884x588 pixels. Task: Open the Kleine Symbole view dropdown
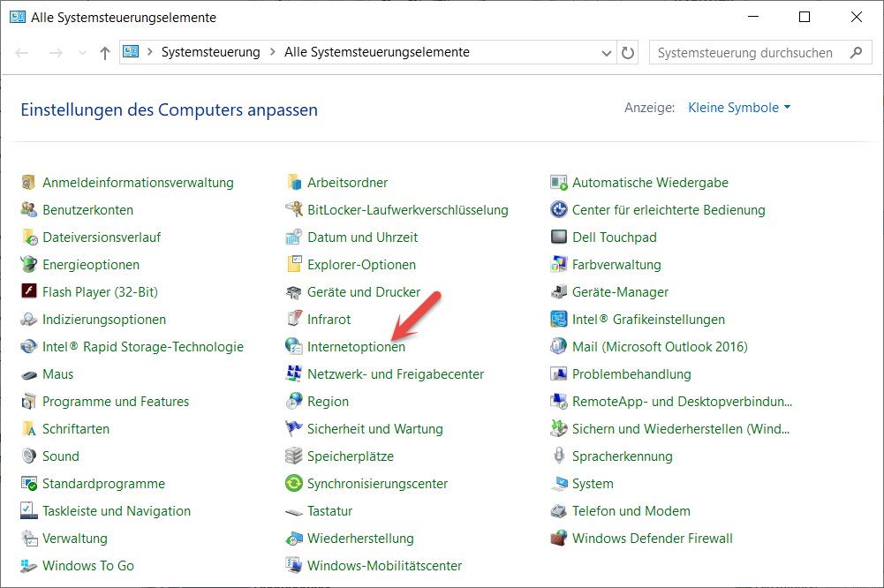click(x=739, y=108)
